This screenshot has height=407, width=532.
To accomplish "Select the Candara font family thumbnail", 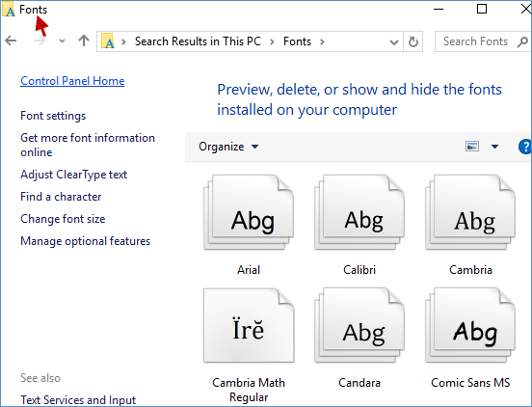I will (359, 325).
